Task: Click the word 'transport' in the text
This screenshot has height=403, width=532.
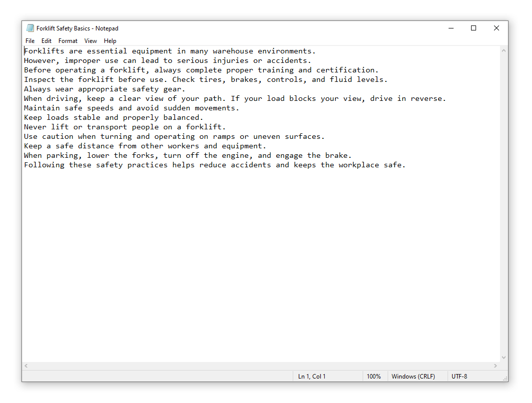Action: coord(107,127)
